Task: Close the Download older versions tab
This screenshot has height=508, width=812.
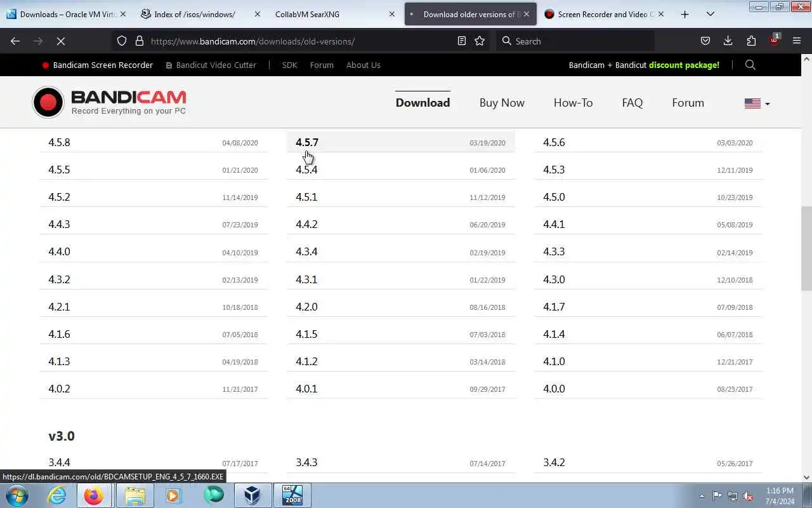Action: 526,14
